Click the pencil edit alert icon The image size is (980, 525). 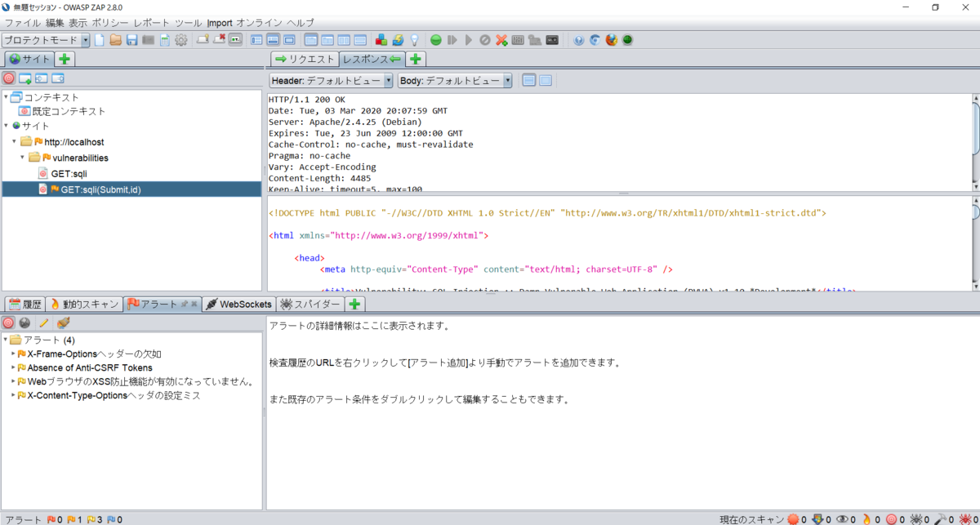[x=44, y=323]
